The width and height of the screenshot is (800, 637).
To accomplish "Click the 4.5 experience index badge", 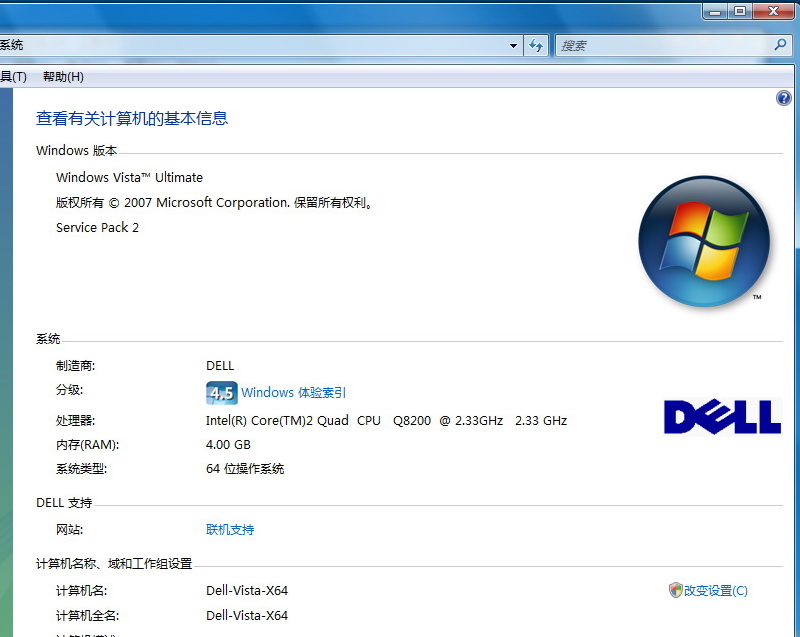I will (x=221, y=393).
